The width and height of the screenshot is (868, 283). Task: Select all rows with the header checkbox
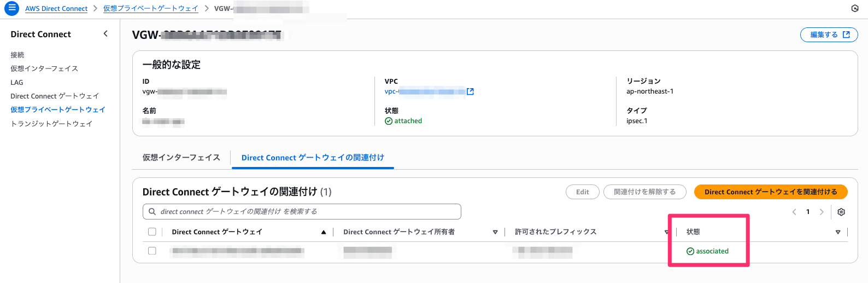pos(152,232)
